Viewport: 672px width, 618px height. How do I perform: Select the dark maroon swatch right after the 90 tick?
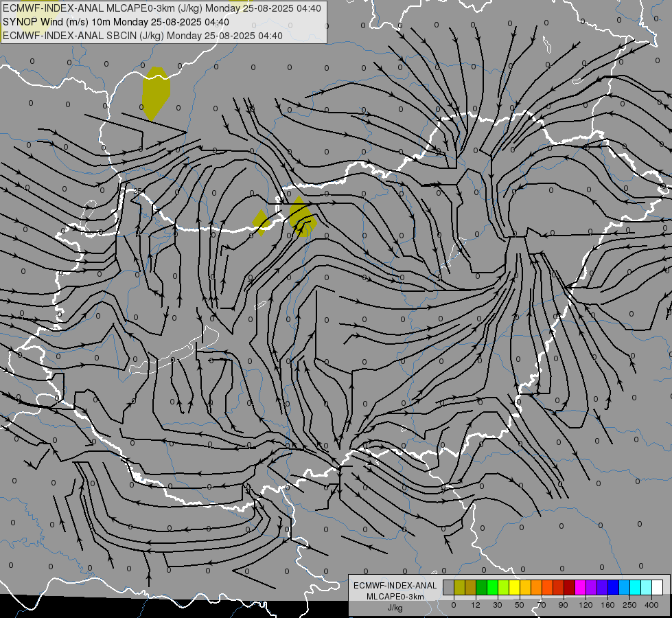click(x=570, y=587)
